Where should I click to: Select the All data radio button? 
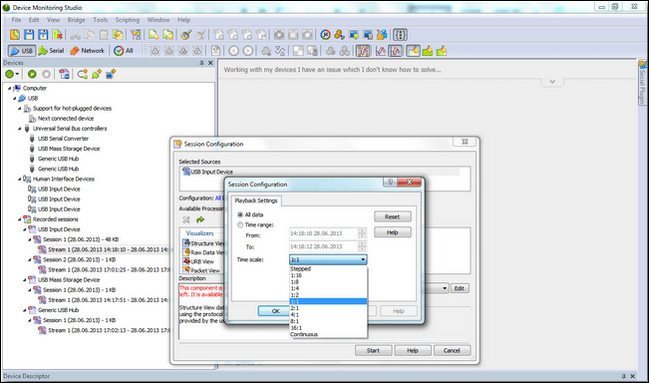click(x=240, y=215)
